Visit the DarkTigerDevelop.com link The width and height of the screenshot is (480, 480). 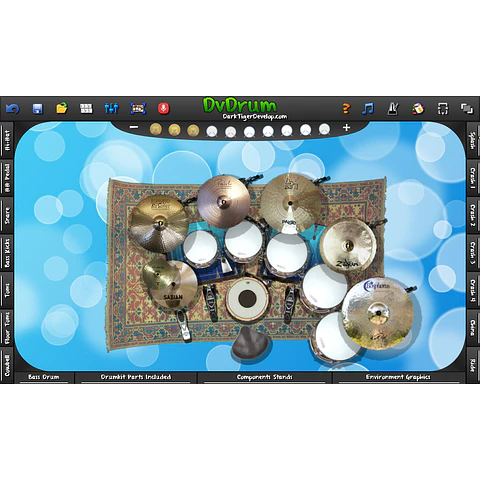tap(255, 117)
